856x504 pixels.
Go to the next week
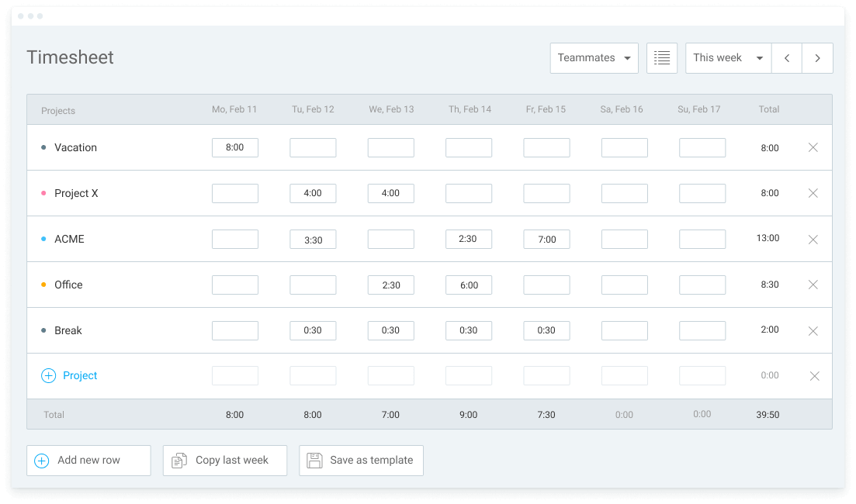pyautogui.click(x=817, y=57)
